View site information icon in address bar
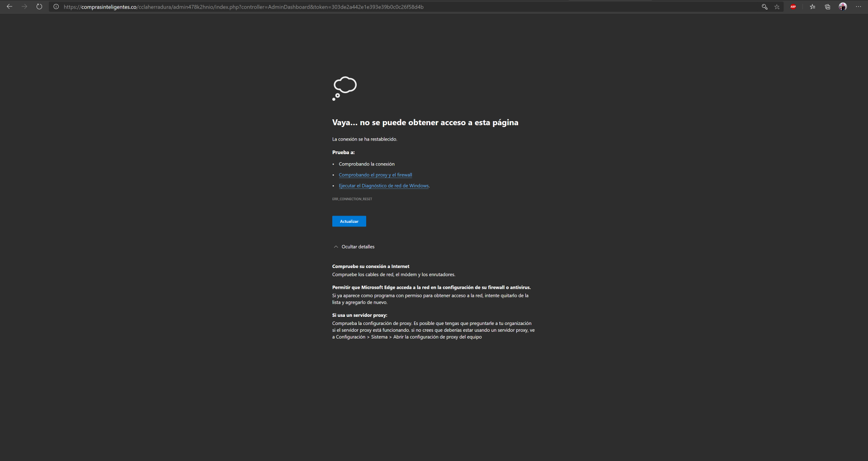 coord(56,7)
